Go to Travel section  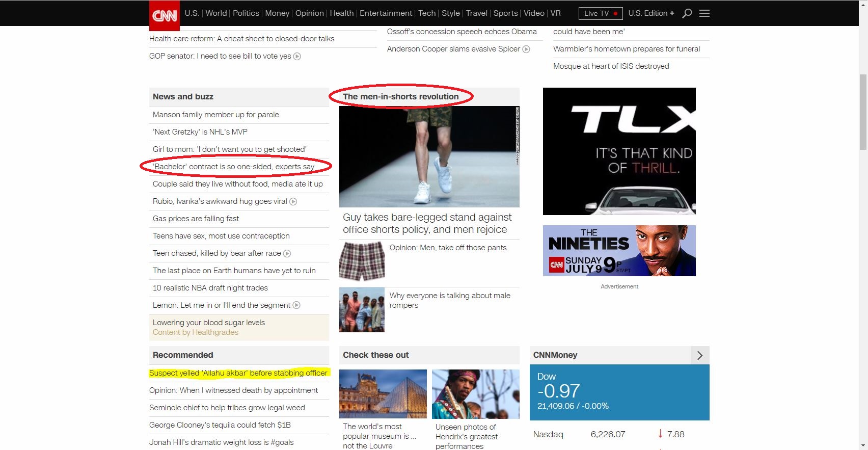pos(477,13)
